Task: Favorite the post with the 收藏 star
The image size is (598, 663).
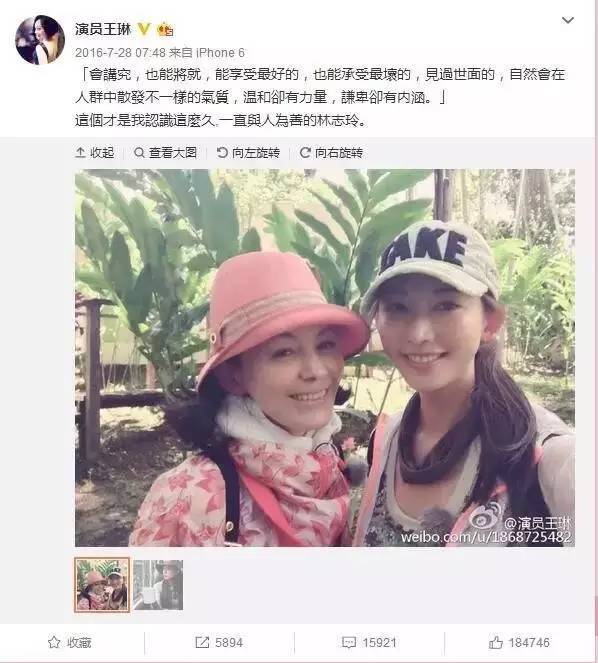Action: click(70, 643)
